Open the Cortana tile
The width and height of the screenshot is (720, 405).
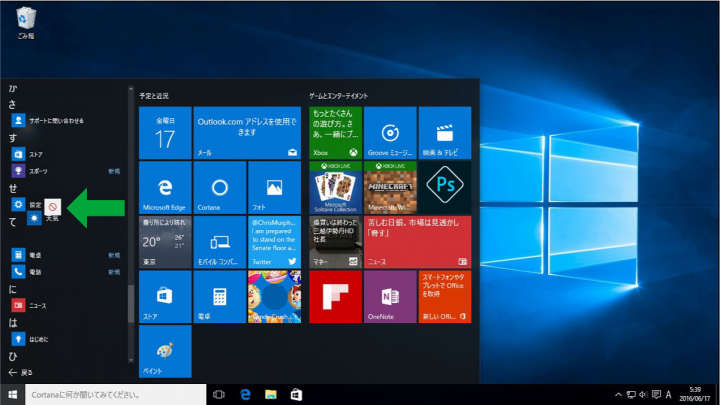[219, 187]
